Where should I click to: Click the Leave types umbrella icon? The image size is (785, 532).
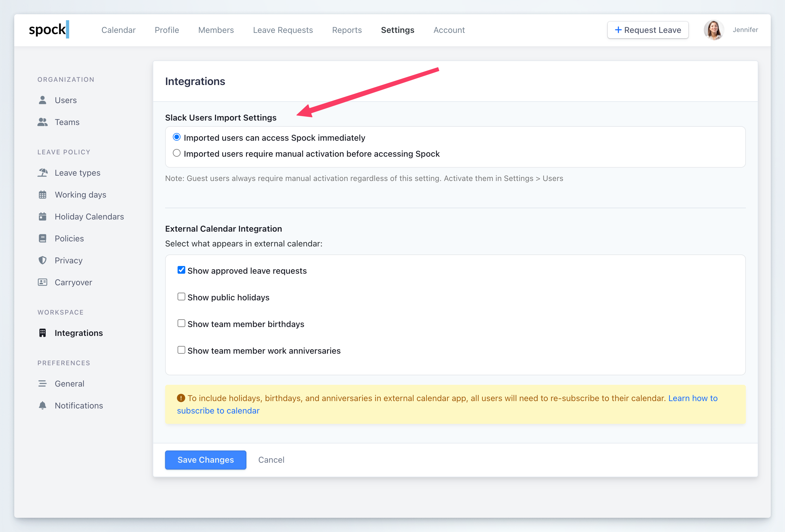[43, 173]
